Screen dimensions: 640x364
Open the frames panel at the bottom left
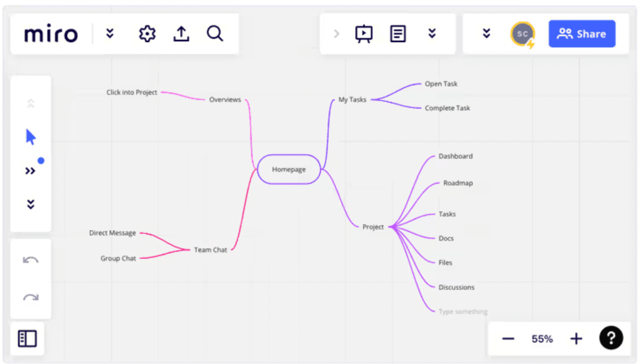(27, 339)
